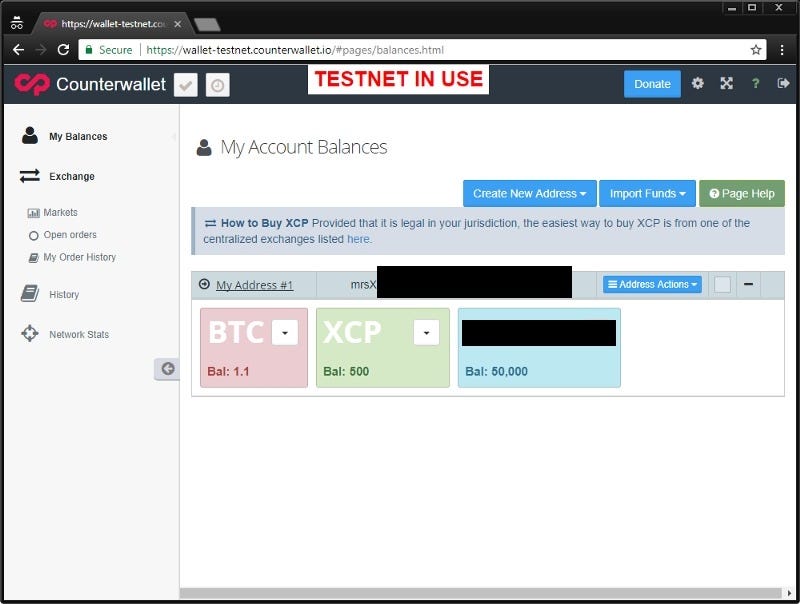Image resolution: width=800 pixels, height=604 pixels.
Task: Open the BTC asset dropdown arrow
Action: coord(285,333)
